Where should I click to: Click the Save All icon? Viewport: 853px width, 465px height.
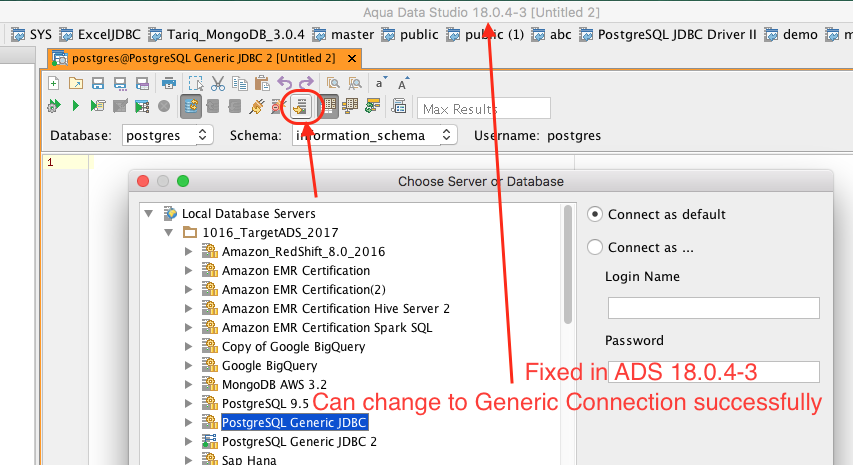click(x=142, y=83)
